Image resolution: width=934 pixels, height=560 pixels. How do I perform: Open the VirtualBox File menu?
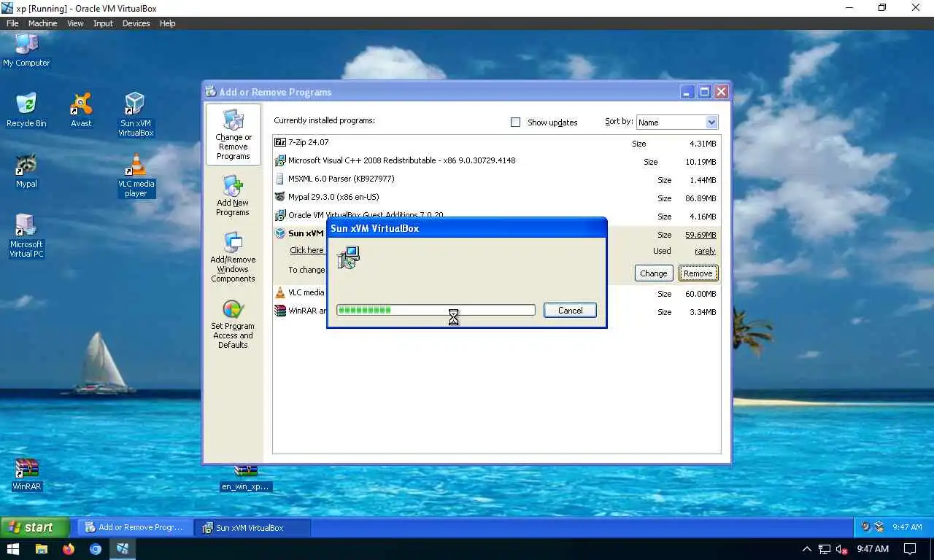pos(12,23)
